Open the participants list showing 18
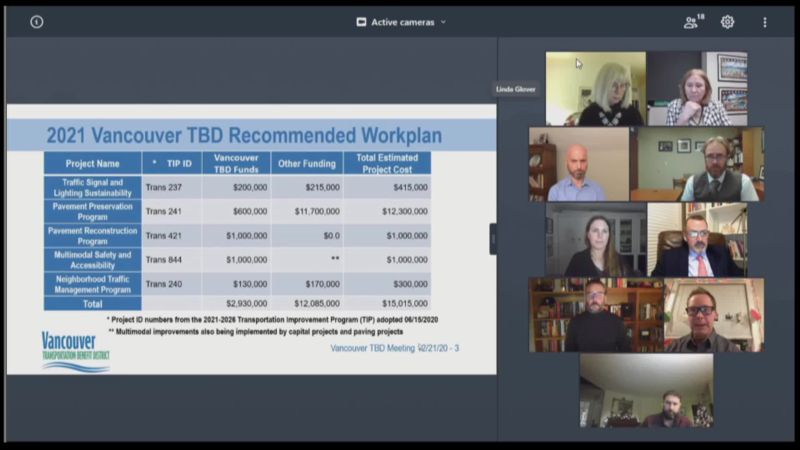Screen dimensions: 800x450 click(x=691, y=21)
